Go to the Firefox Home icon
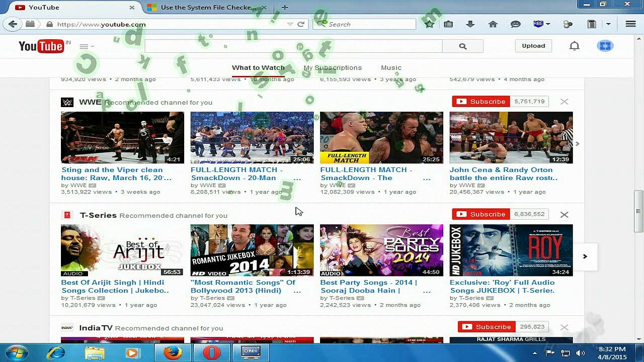 [x=493, y=24]
